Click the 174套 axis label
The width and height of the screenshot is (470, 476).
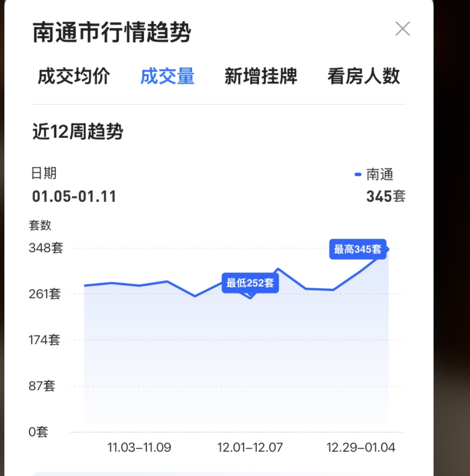coord(45,340)
